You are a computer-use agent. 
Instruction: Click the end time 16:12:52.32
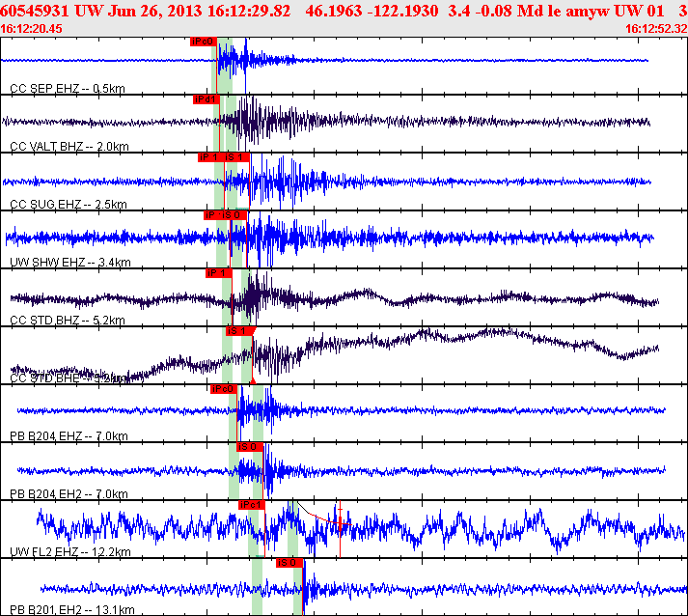(x=656, y=29)
